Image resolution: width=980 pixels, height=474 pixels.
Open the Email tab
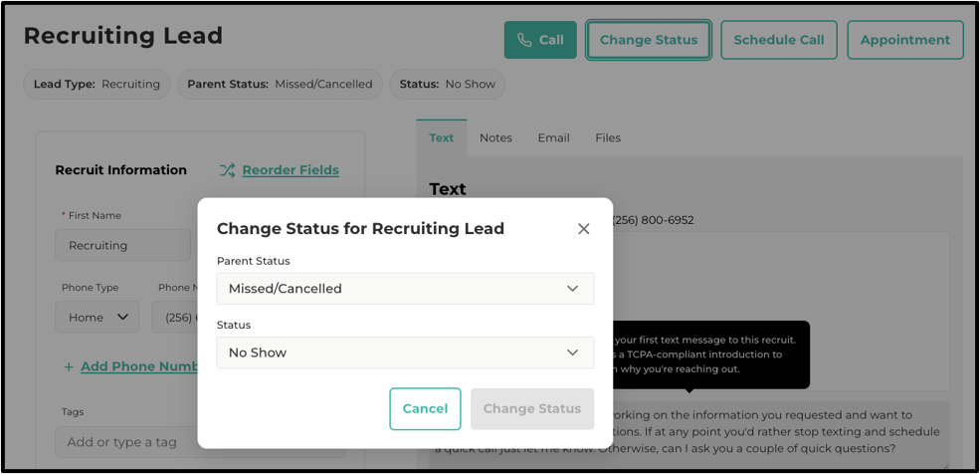coord(554,137)
